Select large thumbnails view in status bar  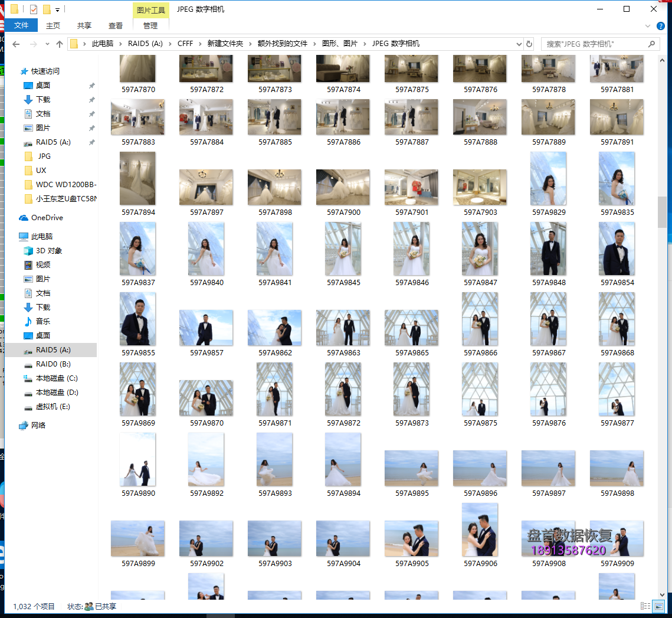coord(658,606)
